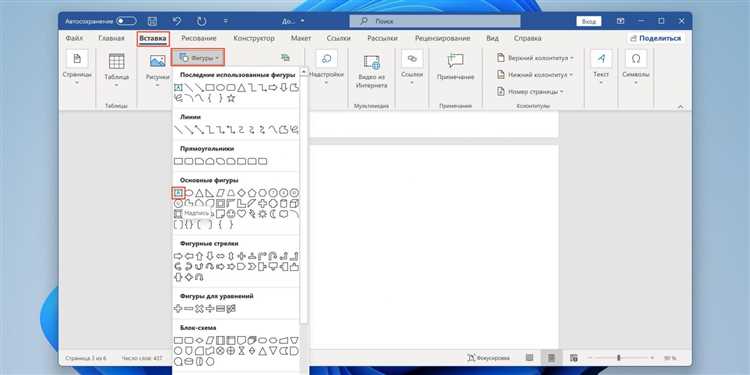Viewport: 750px width, 375px height.
Task: Pick the isosceles triangle in Основные фигуры
Action: click(199, 192)
